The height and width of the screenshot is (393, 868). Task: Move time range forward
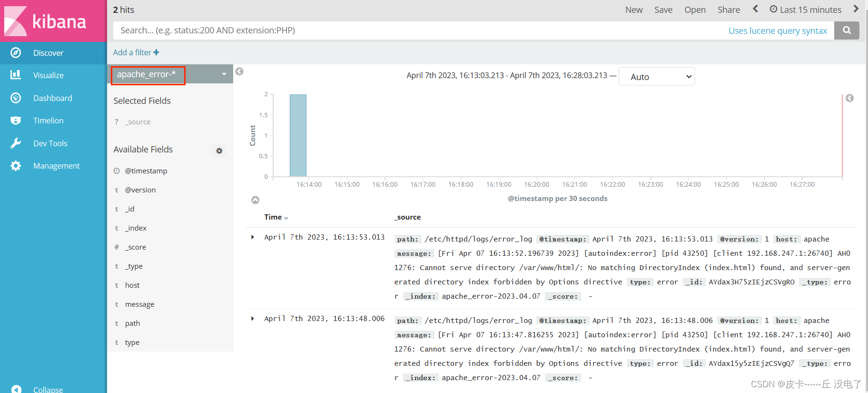pyautogui.click(x=856, y=9)
